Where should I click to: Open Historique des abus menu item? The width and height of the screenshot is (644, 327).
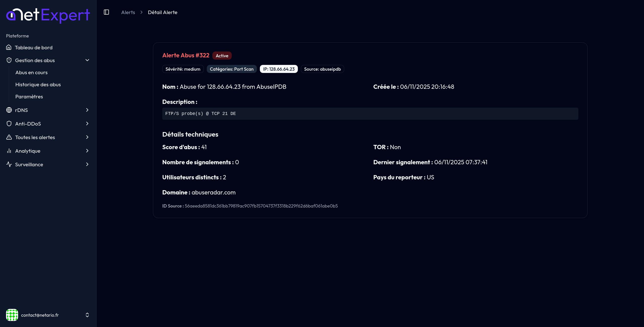coord(38,85)
